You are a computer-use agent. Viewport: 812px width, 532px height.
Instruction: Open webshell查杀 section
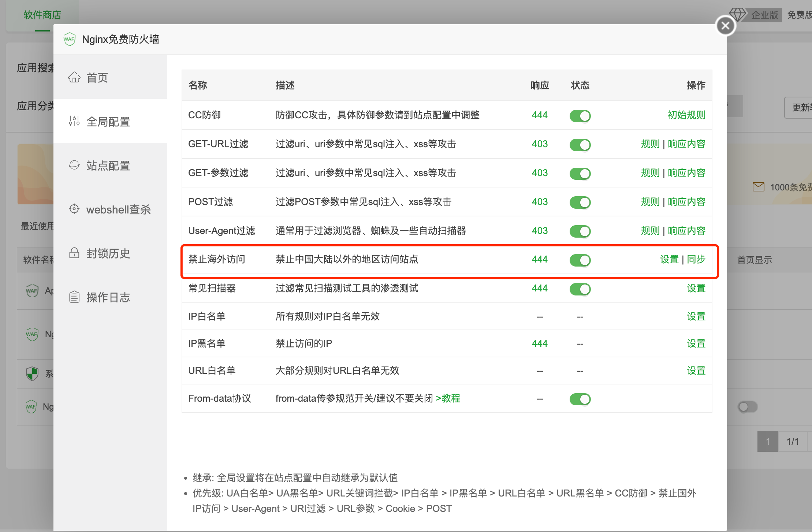coord(110,209)
